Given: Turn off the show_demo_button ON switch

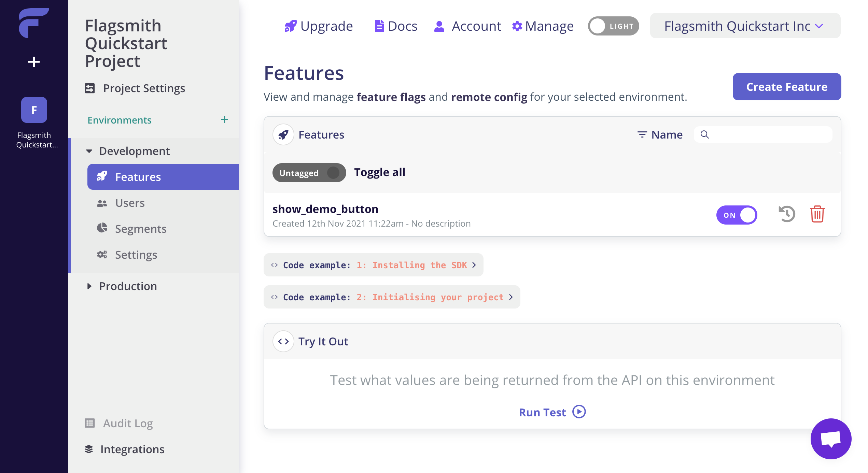Looking at the screenshot, I should (x=737, y=215).
